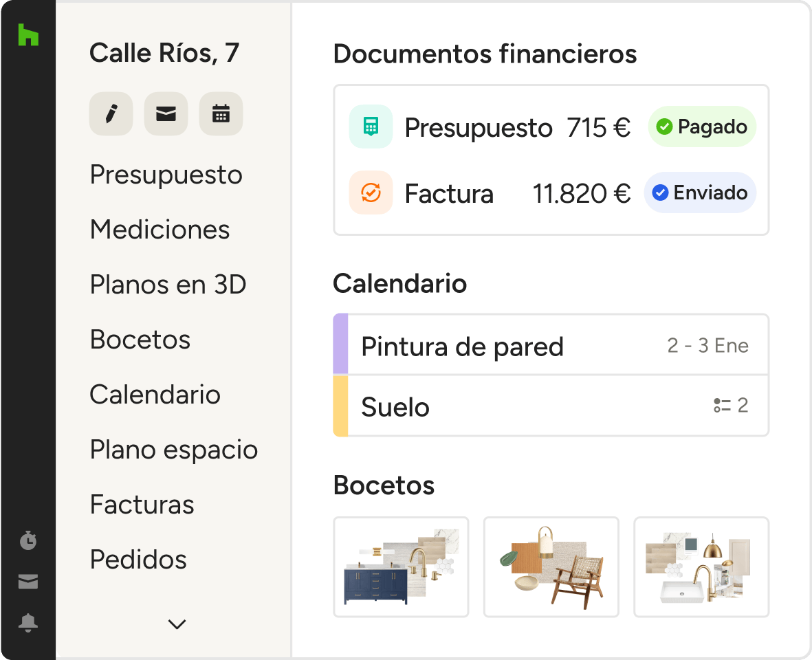The image size is (812, 660).
Task: Click the mail icon in dark sidebar
Action: [x=28, y=582]
